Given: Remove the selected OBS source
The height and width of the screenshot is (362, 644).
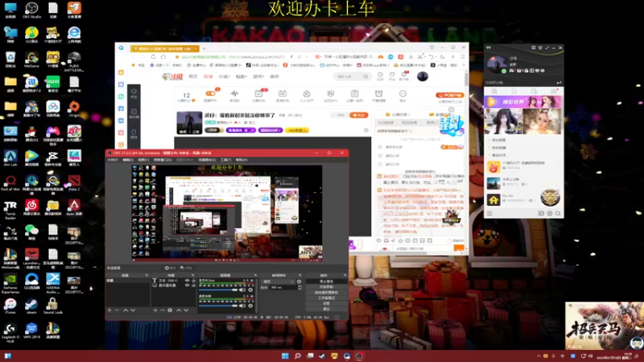Looking at the screenshot, I should click(x=163, y=311).
